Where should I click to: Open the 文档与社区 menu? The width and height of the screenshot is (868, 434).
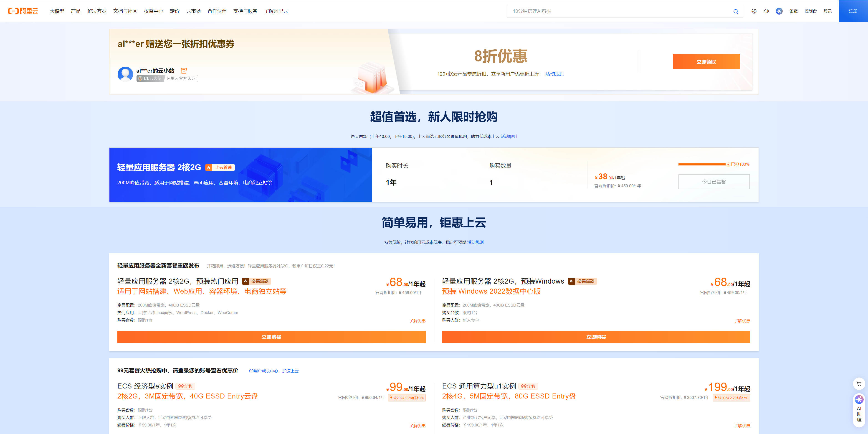(125, 11)
